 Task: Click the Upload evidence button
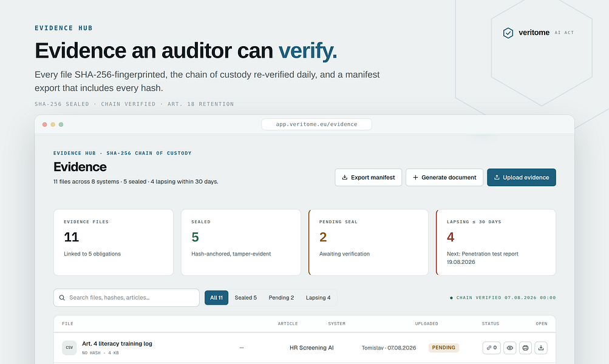tap(521, 177)
